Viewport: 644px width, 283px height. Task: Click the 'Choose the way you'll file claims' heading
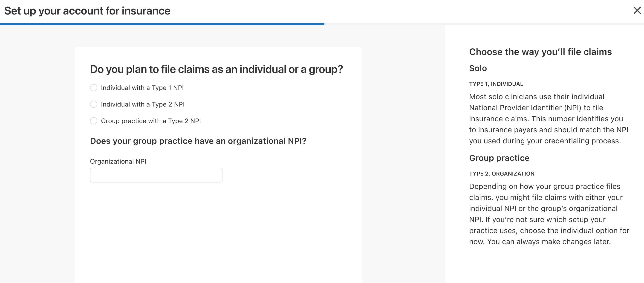540,52
